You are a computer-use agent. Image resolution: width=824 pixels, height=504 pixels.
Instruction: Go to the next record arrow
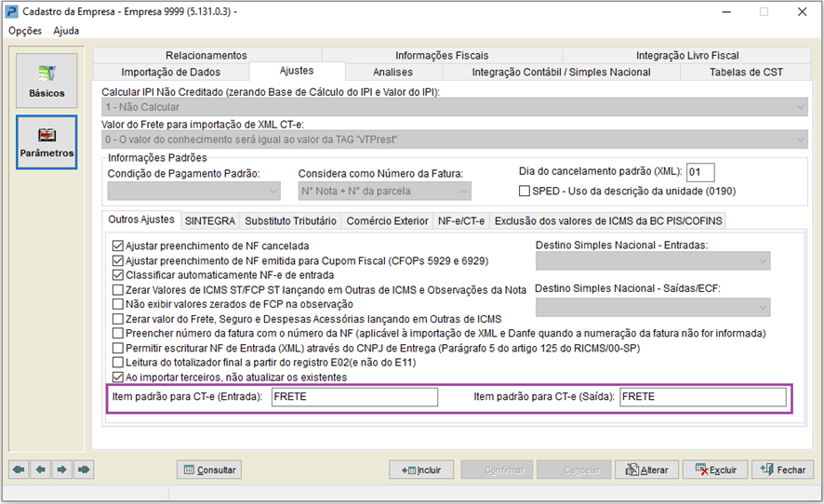tap(62, 470)
